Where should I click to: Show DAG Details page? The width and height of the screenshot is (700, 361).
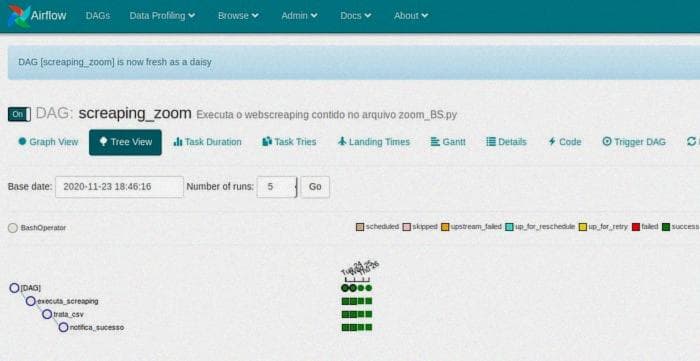tap(506, 142)
